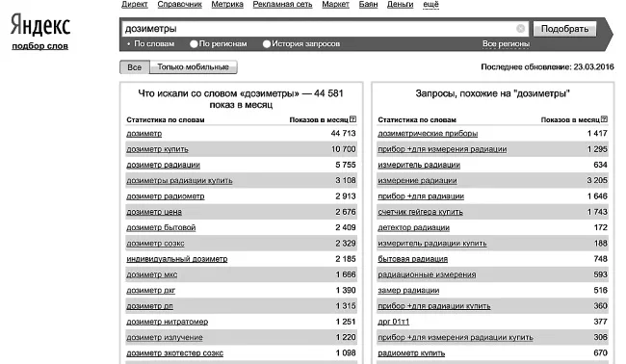The image size is (626, 364).
Task: Clear the search field with the X icon
Action: 520,29
